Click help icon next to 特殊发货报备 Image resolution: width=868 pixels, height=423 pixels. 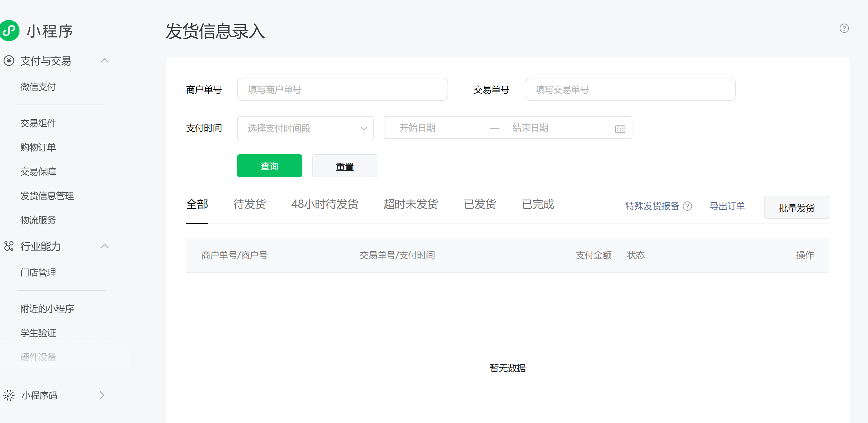tap(687, 206)
